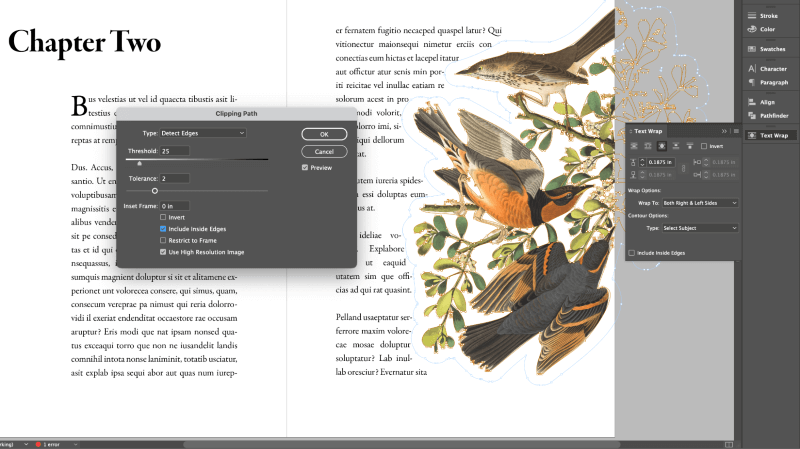
Task: Uncheck Use High Resolution Image
Action: point(163,252)
